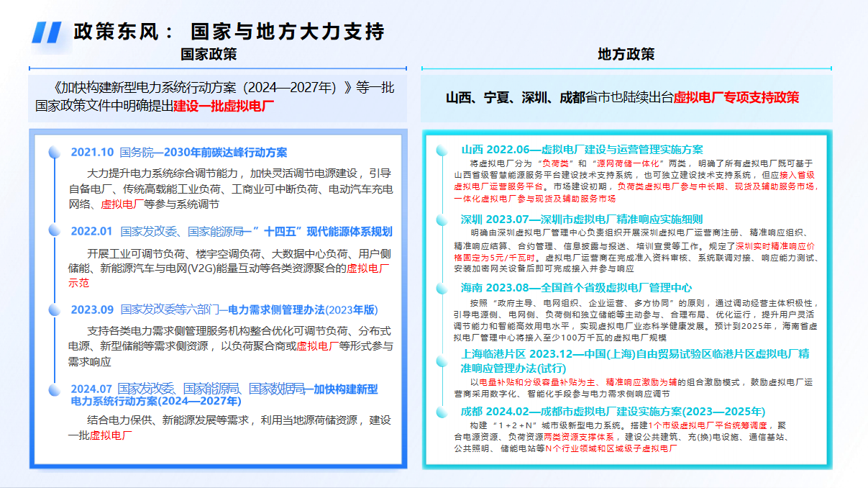Click the blue double-slash logo icon

pos(47,32)
